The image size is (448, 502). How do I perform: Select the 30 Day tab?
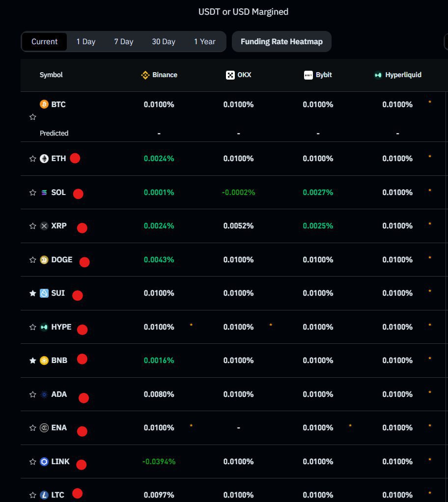(164, 42)
